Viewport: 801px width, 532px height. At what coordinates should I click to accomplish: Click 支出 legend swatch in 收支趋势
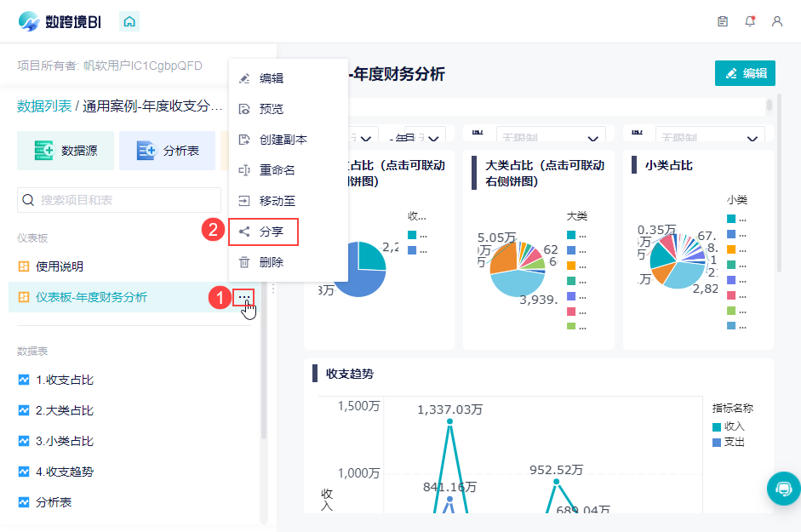(717, 442)
